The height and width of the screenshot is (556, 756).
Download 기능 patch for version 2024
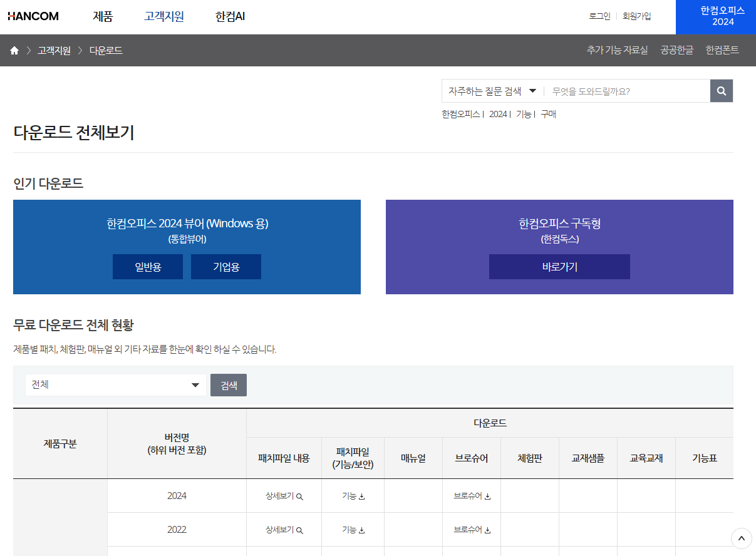pyautogui.click(x=353, y=496)
